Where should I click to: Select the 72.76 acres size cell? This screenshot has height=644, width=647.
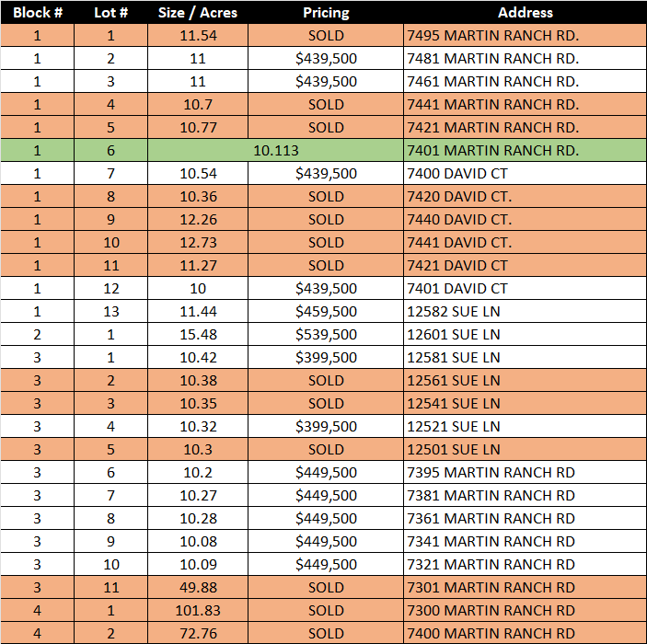(197, 633)
